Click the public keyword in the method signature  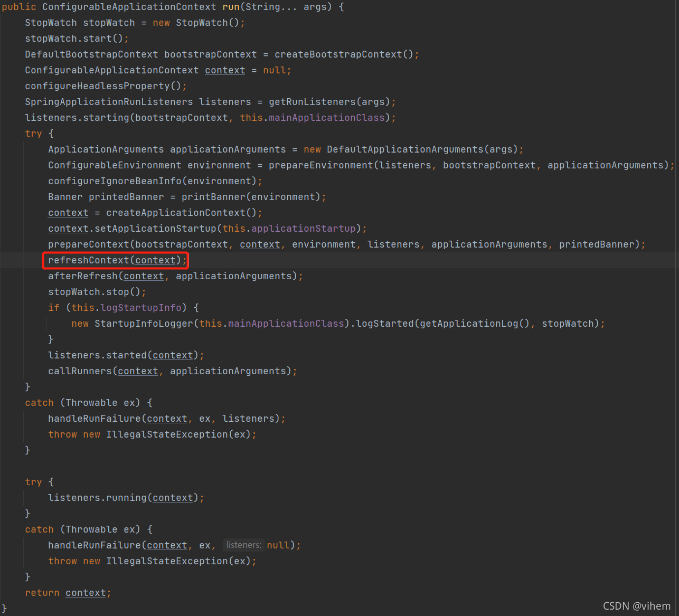19,7
